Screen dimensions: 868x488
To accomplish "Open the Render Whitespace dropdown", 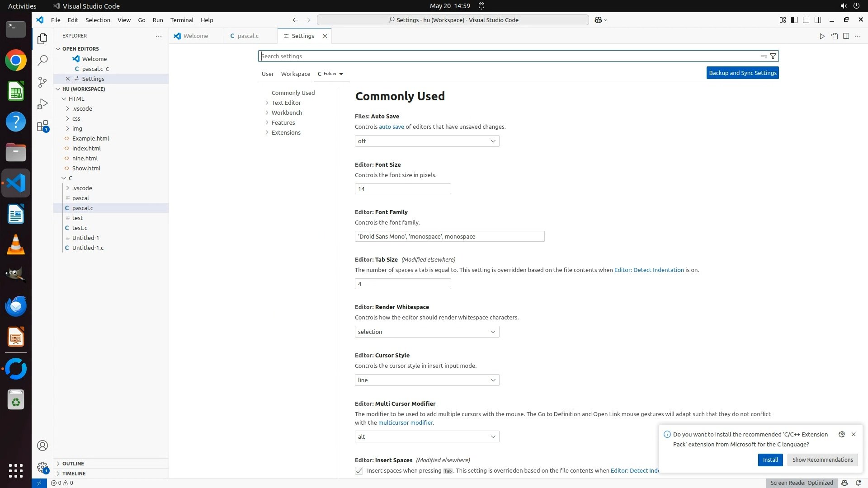I will point(427,332).
